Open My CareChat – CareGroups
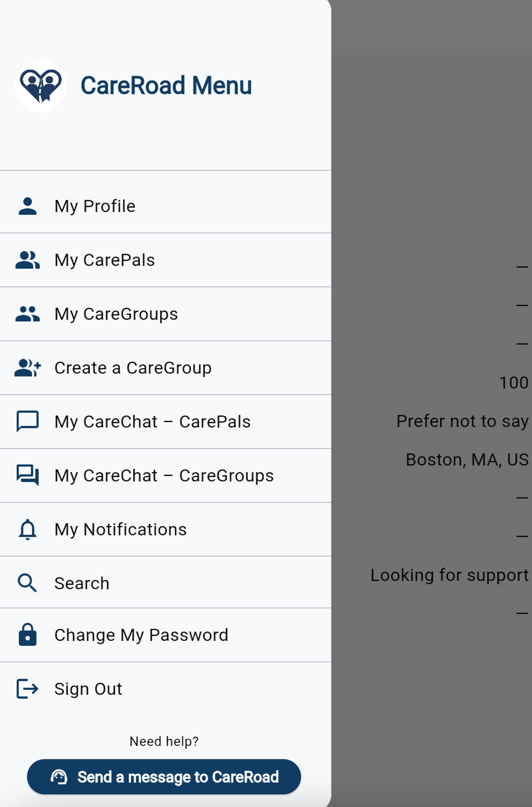The image size is (532, 807). [164, 475]
